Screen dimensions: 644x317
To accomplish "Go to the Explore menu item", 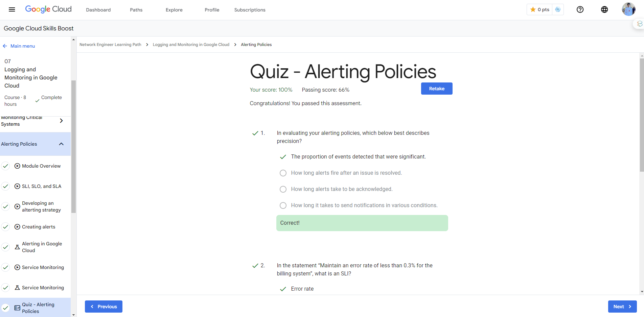I will click(x=174, y=10).
